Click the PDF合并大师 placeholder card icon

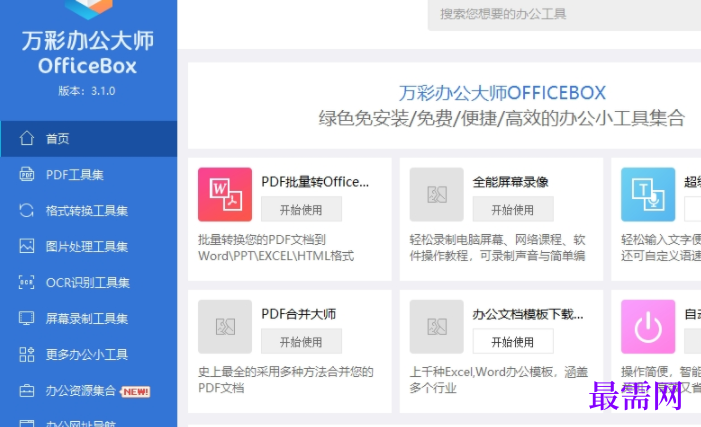[225, 327]
